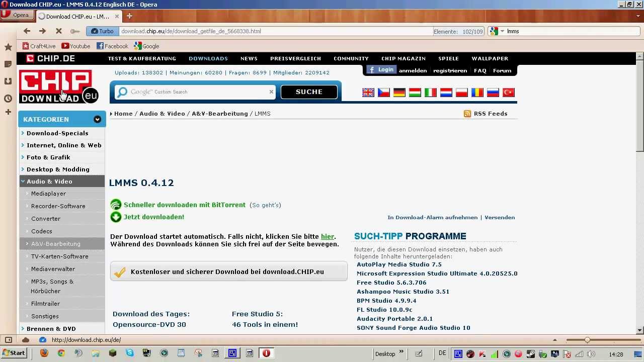644x362 pixels.
Task: Collapse the KATEGORIEN panel arrow
Action: [x=98, y=119]
